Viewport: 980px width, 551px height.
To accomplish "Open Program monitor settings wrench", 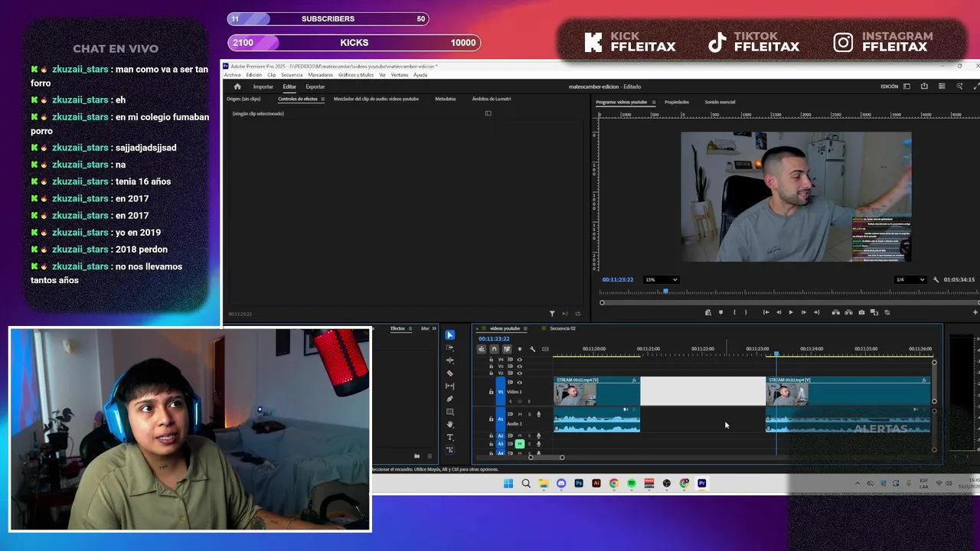I will pyautogui.click(x=936, y=279).
